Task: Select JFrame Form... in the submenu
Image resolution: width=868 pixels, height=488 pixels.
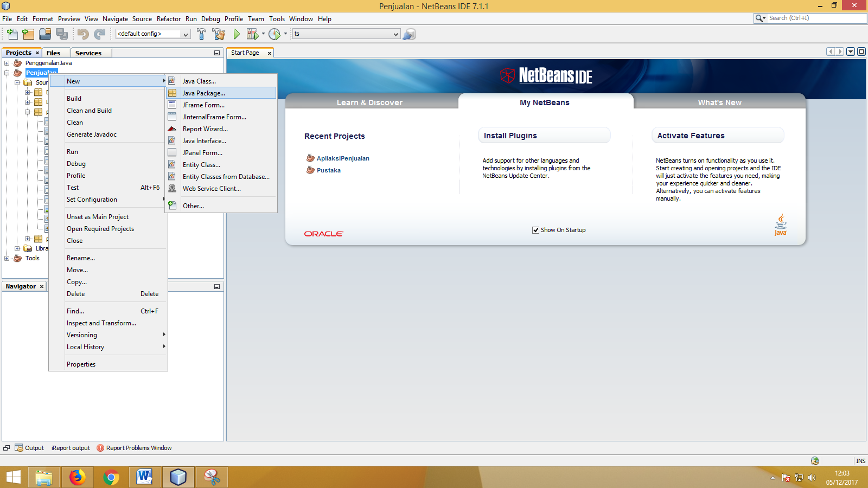Action: [x=221, y=105]
